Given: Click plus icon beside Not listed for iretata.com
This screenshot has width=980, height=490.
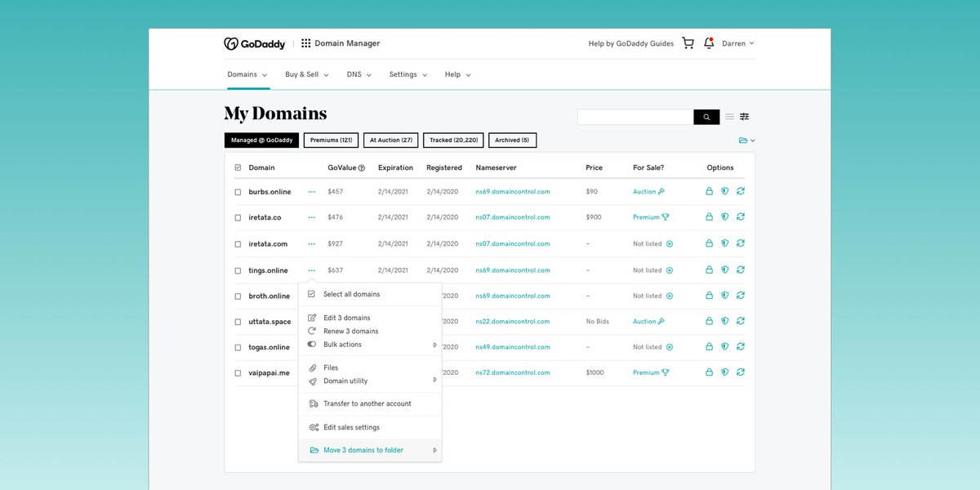Looking at the screenshot, I should pos(670,243).
